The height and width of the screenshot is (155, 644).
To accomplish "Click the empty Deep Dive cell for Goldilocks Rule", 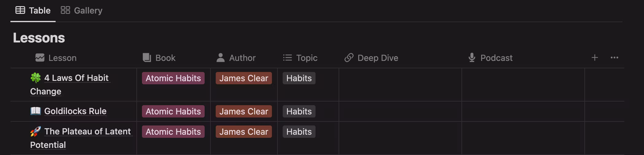I will [x=400, y=111].
